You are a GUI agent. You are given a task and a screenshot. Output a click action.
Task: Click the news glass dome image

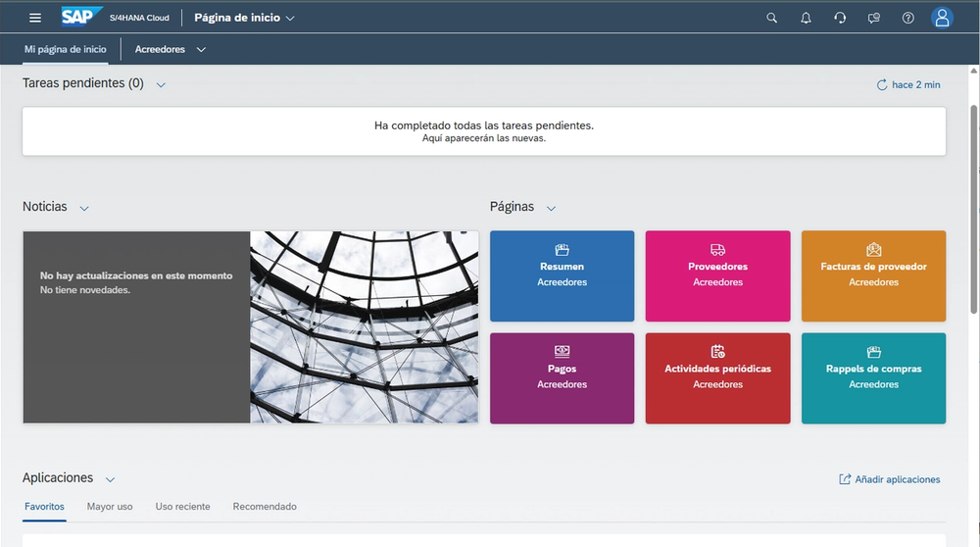365,327
